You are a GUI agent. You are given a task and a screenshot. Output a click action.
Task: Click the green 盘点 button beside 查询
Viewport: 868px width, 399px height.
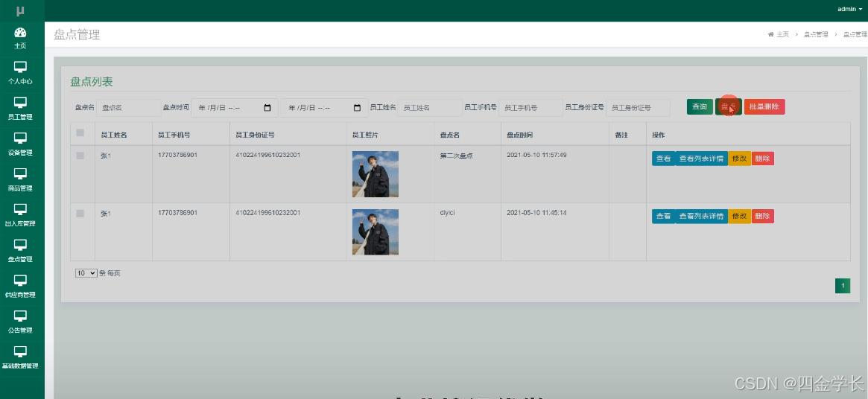[729, 106]
